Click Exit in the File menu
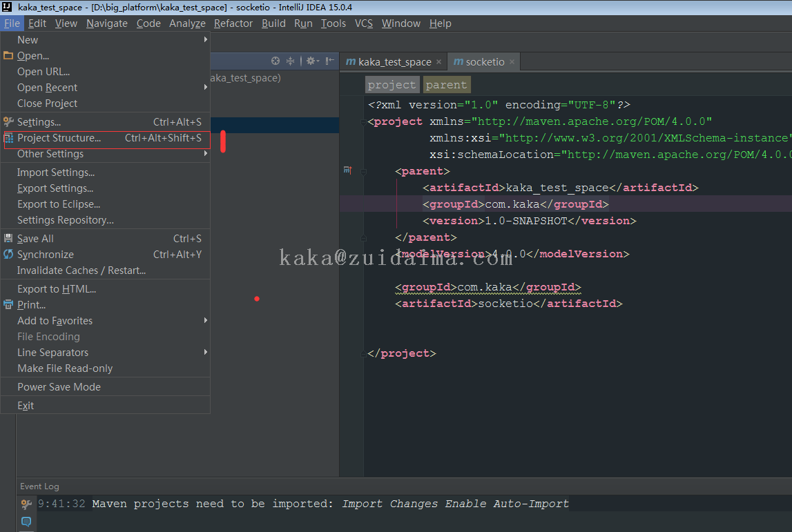 click(105, 405)
